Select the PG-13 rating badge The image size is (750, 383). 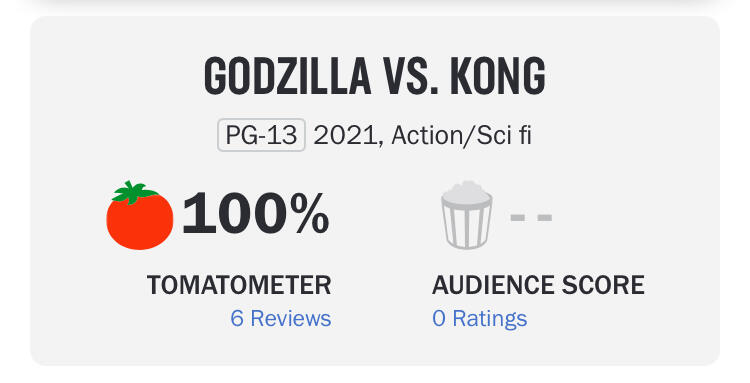point(261,135)
